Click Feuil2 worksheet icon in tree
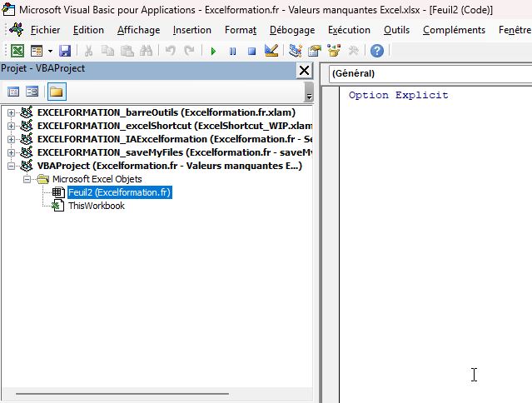Screen dimensions: 532x403 [x=58, y=192]
